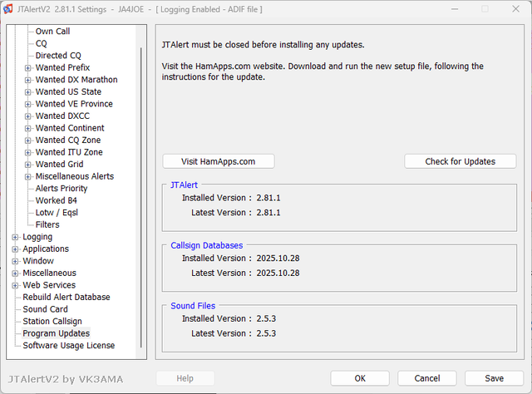This screenshot has height=394, width=532.
Task: Click Callsign Databases latest version 2025.10.28
Action: tap(278, 273)
